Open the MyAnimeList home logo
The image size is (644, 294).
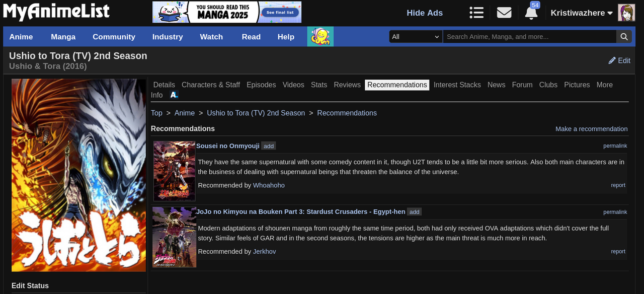click(56, 12)
